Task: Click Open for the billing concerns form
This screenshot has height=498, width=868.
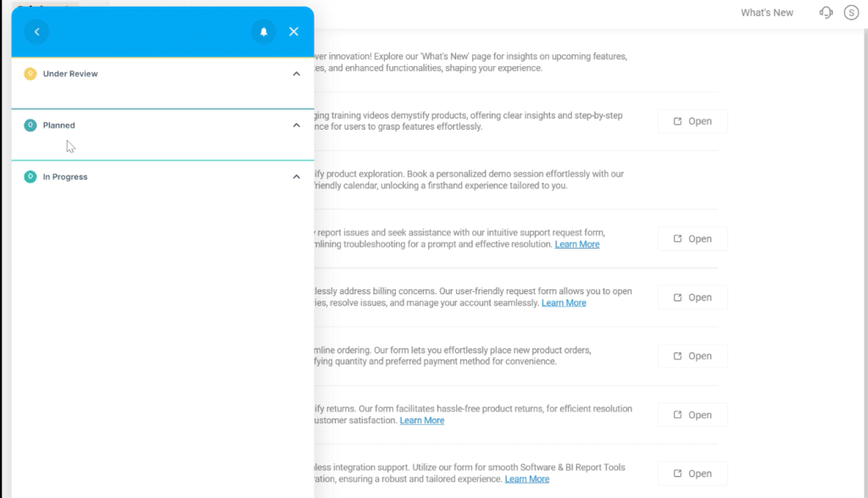Action: click(692, 298)
